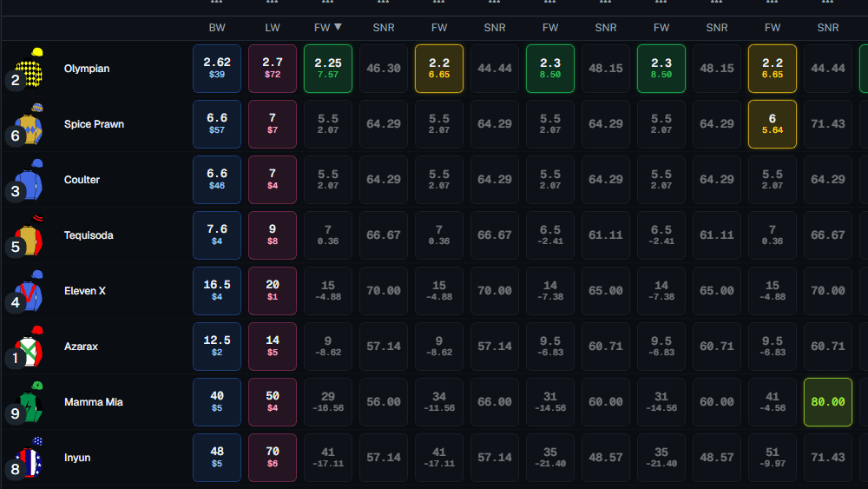Click the BW column header
This screenshot has width=868, height=489.
click(217, 28)
